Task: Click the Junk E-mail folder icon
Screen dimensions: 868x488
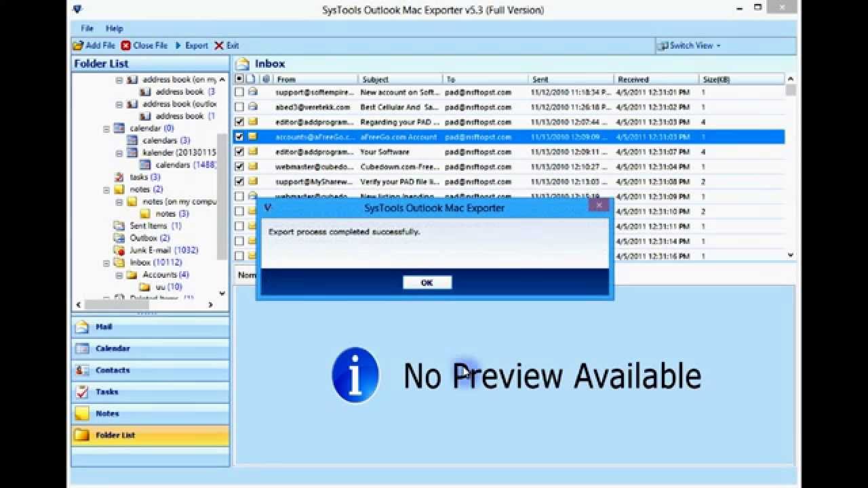Action: [119, 250]
